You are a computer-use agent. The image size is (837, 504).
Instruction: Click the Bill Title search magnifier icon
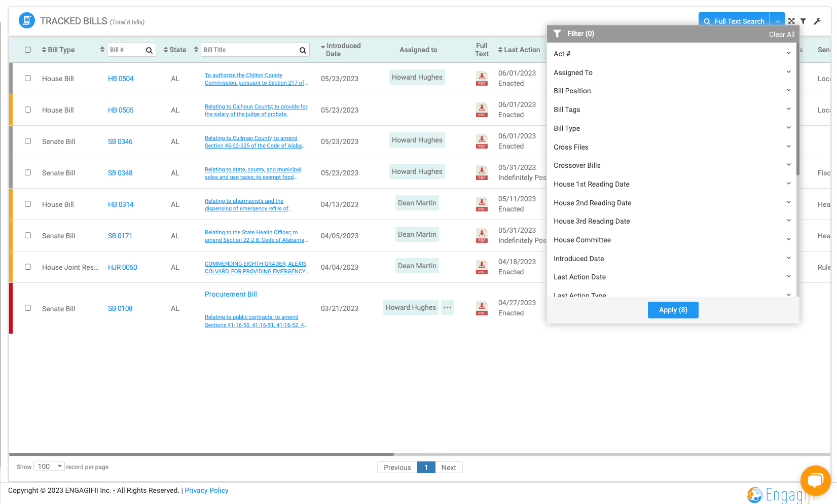(x=303, y=50)
